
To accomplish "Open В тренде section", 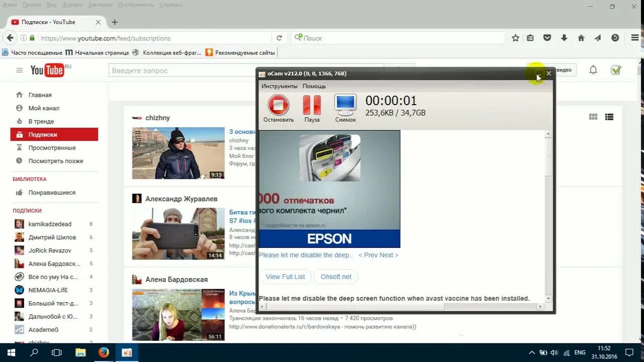I will tap(41, 121).
